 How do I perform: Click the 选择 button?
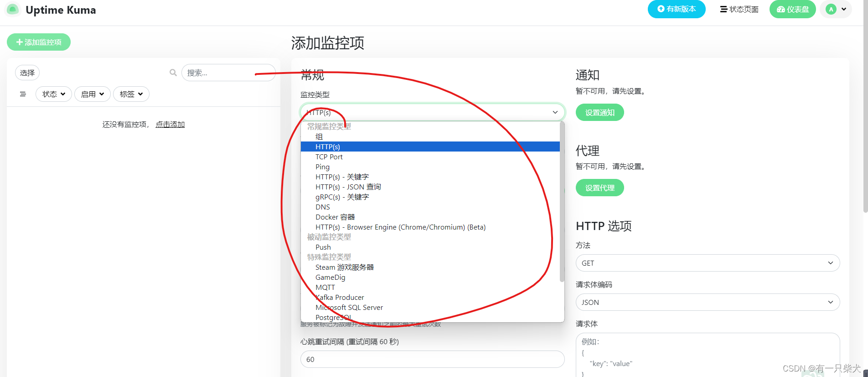pos(27,73)
